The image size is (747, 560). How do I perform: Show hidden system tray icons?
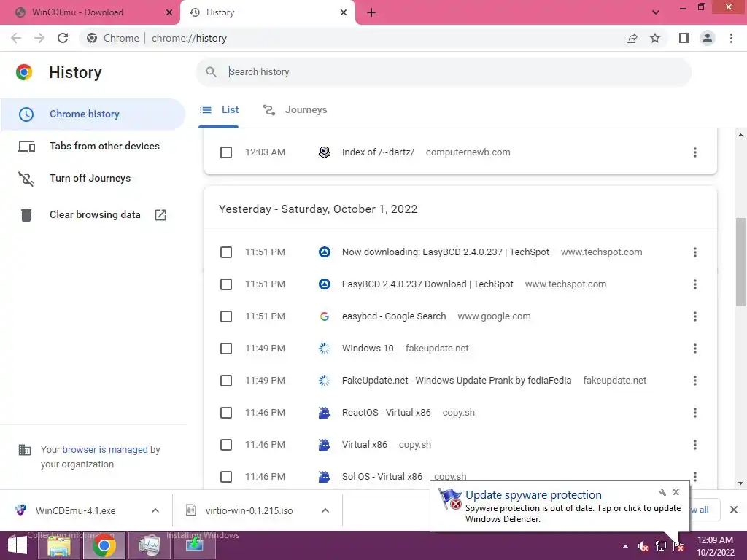click(x=625, y=546)
